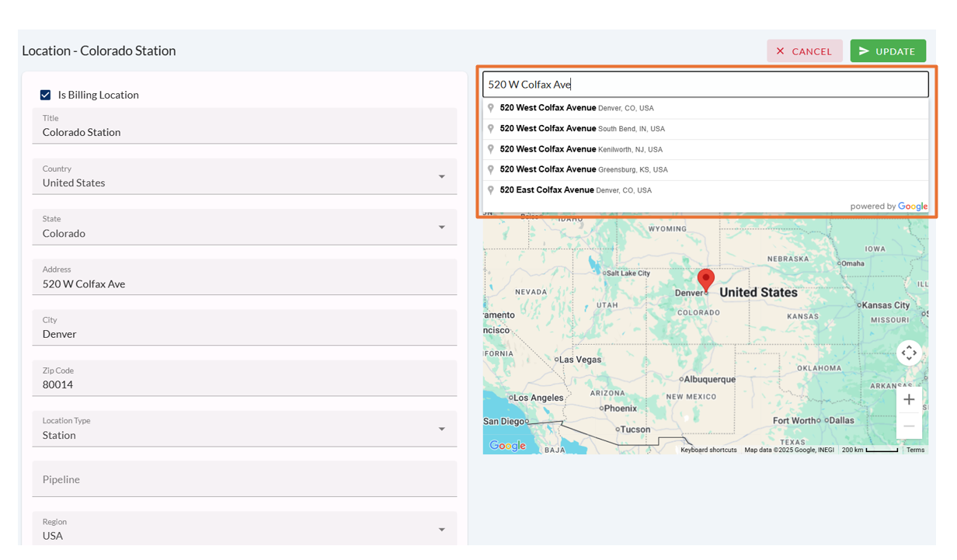Screen dimensions: 957x560
Task: Click Keyboard shortcuts on the map
Action: coord(708,450)
